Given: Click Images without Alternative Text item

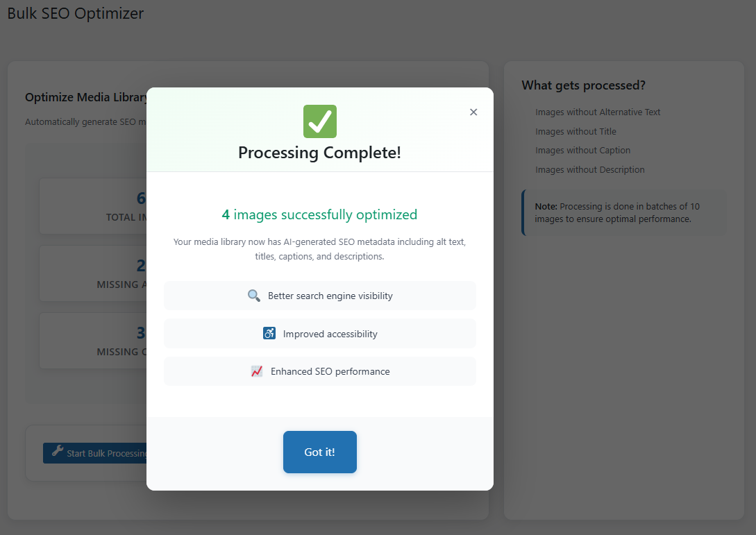Looking at the screenshot, I should tap(598, 112).
